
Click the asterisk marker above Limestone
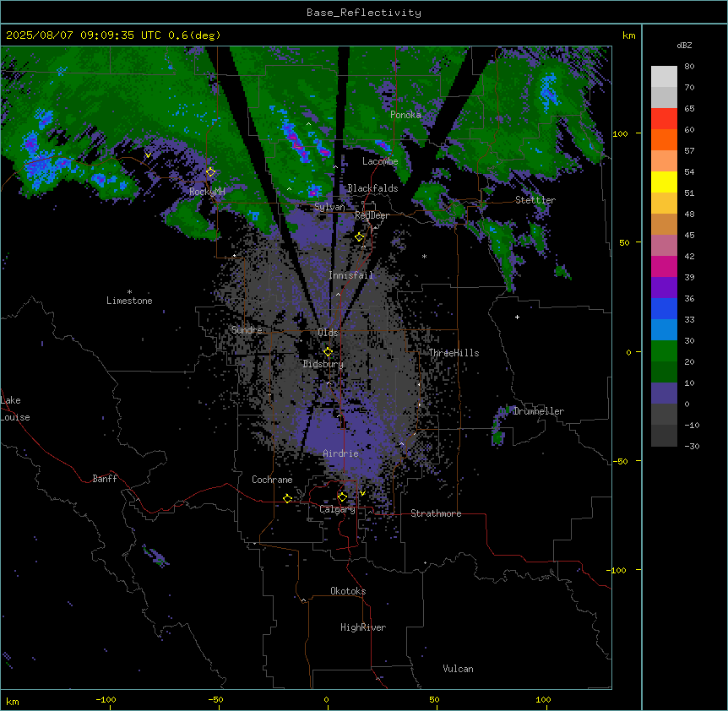[129, 292]
